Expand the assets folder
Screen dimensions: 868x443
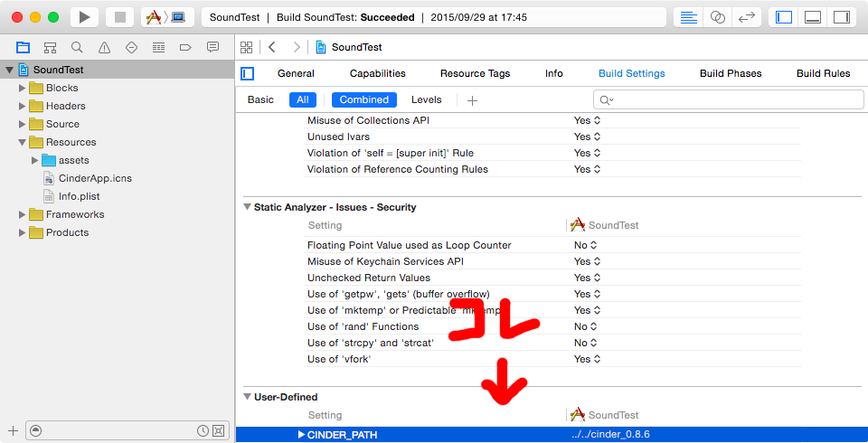click(x=35, y=160)
